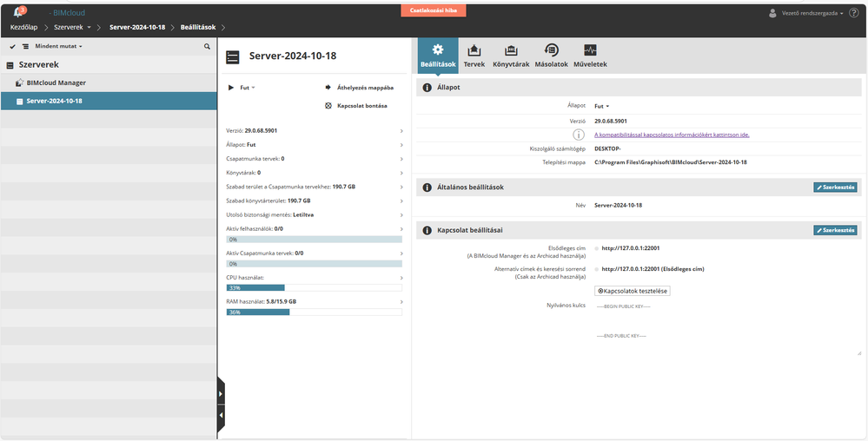Expand the Csapatmunka tervek row chevron
The width and height of the screenshot is (868, 441).
(x=401, y=159)
